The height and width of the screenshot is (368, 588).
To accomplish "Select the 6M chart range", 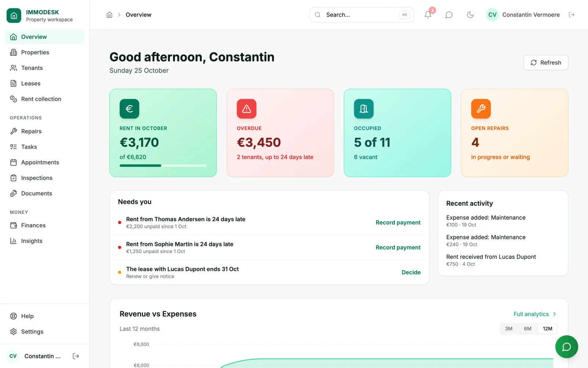I will click(528, 329).
